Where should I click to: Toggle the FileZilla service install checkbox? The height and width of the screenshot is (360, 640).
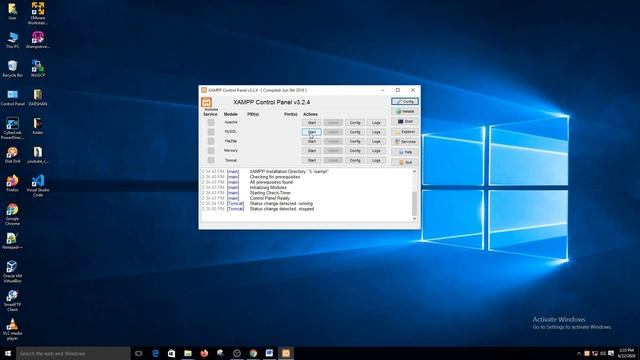(x=211, y=141)
